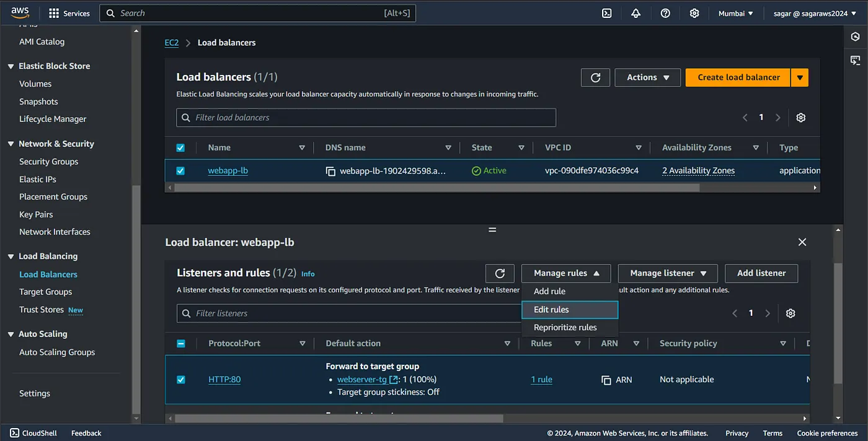868x441 pixels.
Task: Go to next page of listeners
Action: tap(768, 313)
